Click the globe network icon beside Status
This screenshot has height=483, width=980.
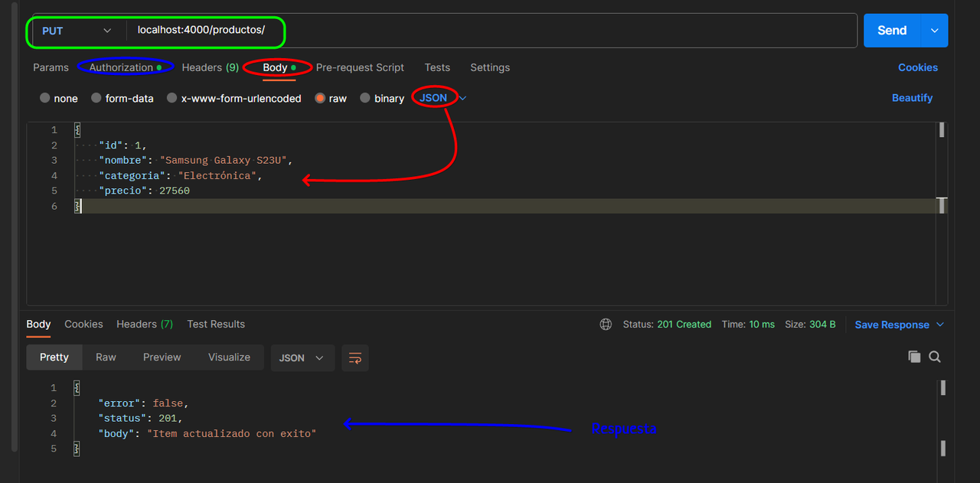click(x=606, y=325)
